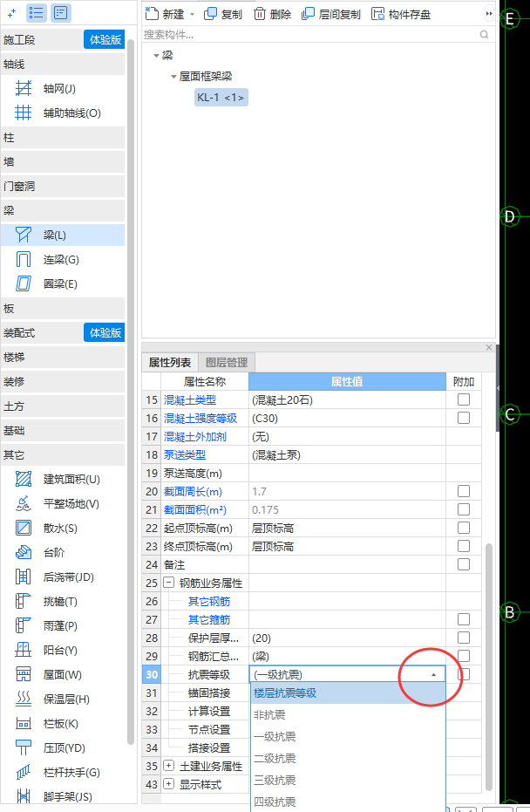530x812 pixels.
Task: Choose 楼层抗震等级 from dropdown list
Action: pos(348,693)
